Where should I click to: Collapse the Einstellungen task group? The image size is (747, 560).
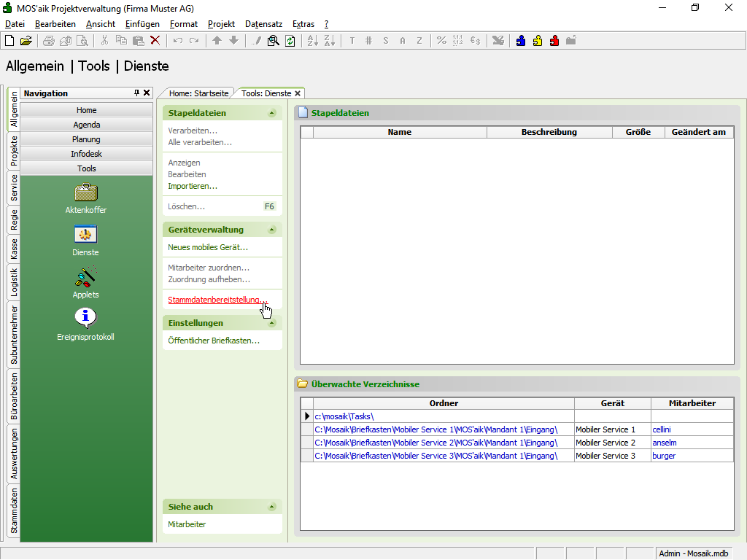point(272,323)
